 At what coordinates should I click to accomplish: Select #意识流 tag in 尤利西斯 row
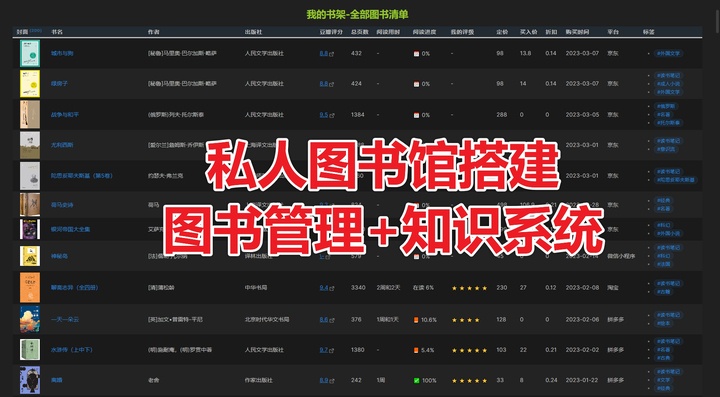tap(666, 149)
